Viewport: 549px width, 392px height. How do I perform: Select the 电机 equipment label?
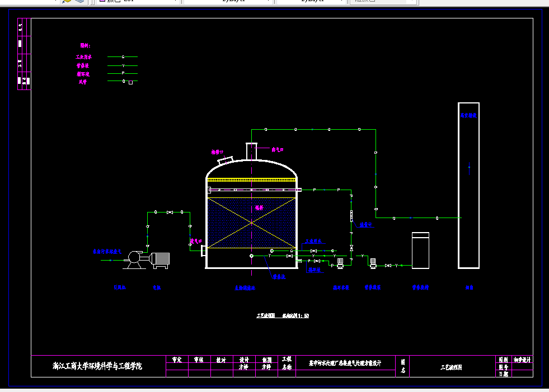tap(157, 287)
